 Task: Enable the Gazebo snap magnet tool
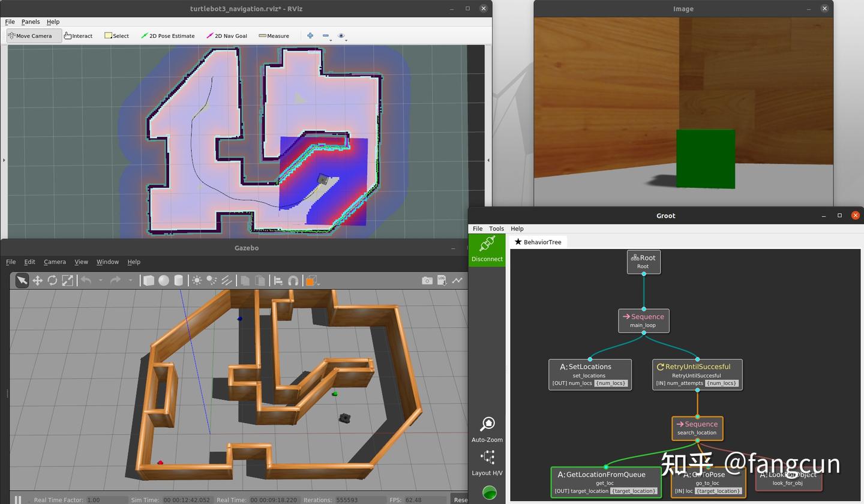pos(293,280)
